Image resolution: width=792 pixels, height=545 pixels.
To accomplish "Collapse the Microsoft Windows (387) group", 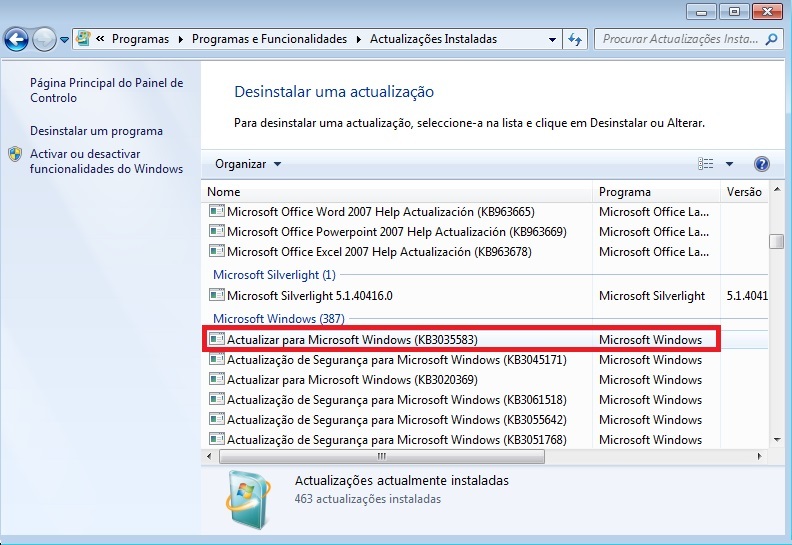I will pos(279,319).
